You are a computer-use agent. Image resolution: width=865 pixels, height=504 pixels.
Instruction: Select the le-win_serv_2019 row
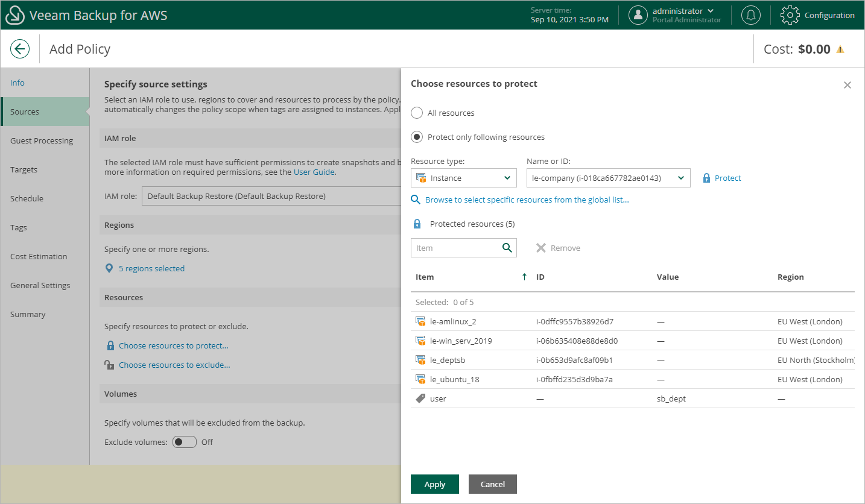point(461,341)
